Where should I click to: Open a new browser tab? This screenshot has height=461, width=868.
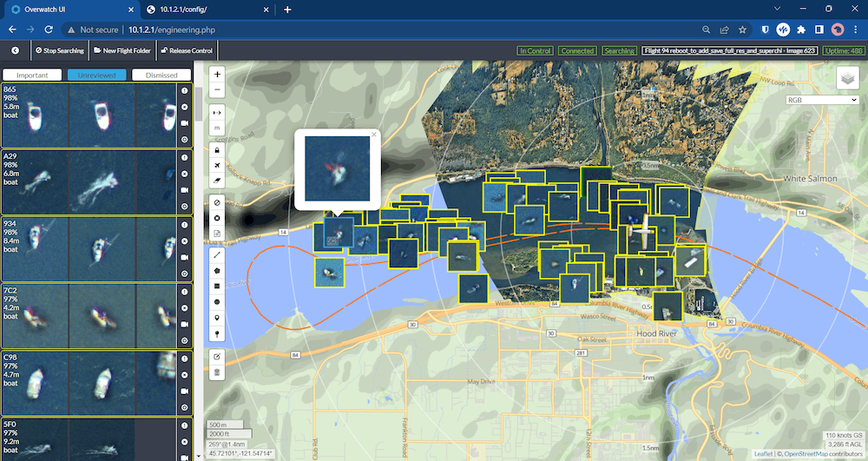(x=287, y=10)
